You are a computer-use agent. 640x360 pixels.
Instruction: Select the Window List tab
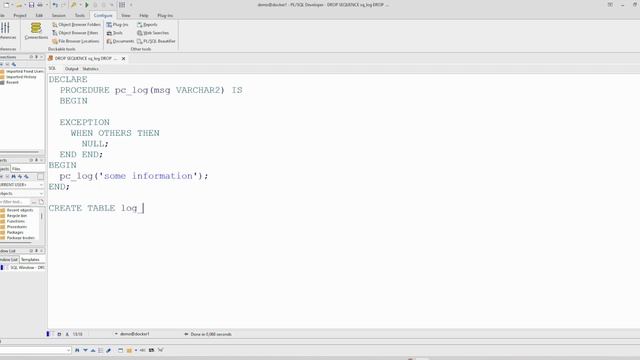pyautogui.click(x=9, y=260)
